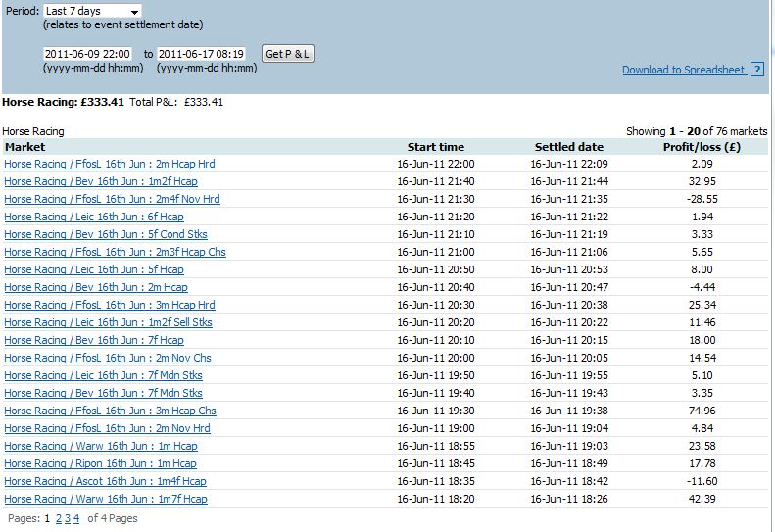
Task: Click the end date field 2011-06-17 08:19
Action: [x=201, y=54]
